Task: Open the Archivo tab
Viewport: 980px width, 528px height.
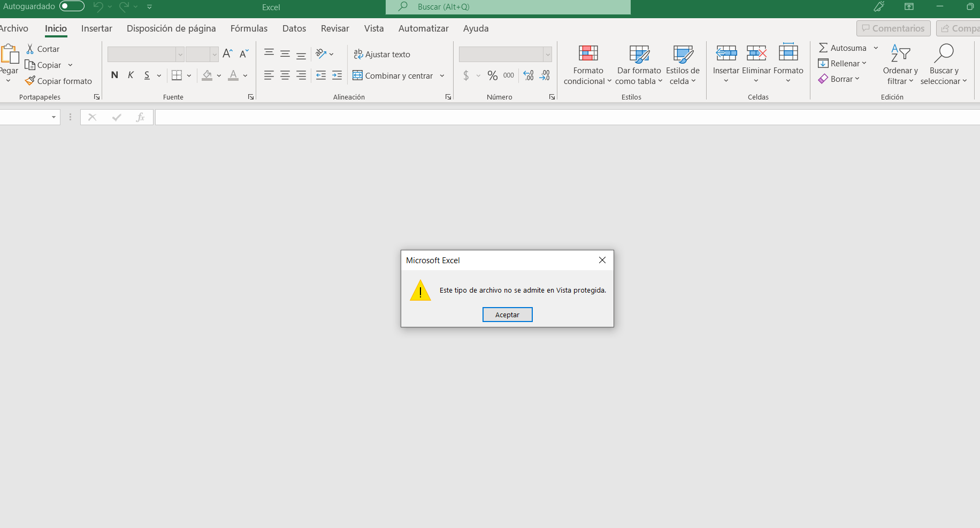Action: [14, 28]
